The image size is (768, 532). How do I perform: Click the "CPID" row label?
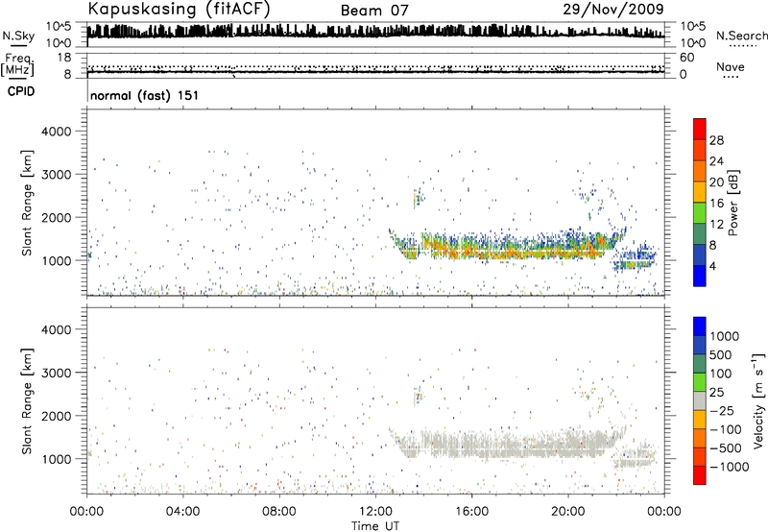coord(21,91)
